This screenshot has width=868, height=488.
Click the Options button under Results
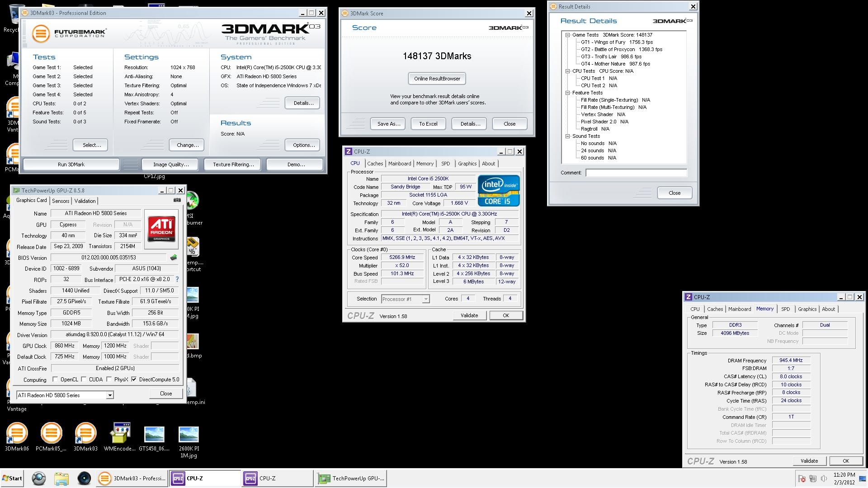point(303,145)
